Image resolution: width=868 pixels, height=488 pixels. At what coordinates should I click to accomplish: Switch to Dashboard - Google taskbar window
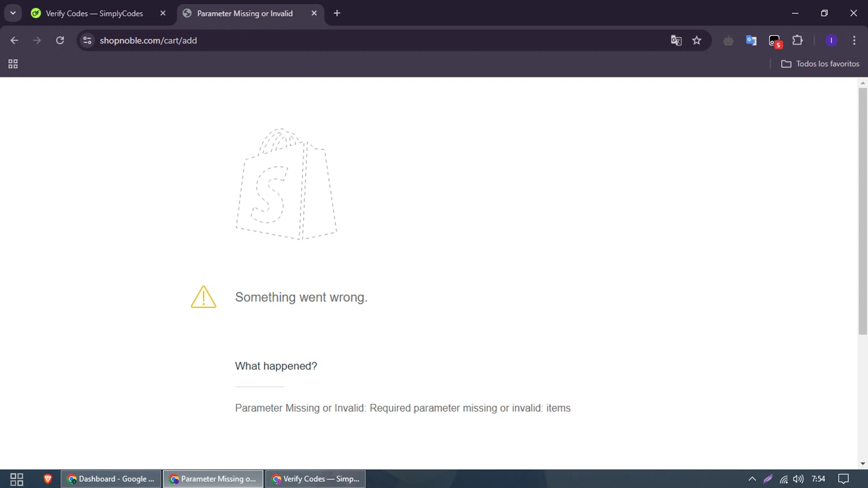coord(111,479)
